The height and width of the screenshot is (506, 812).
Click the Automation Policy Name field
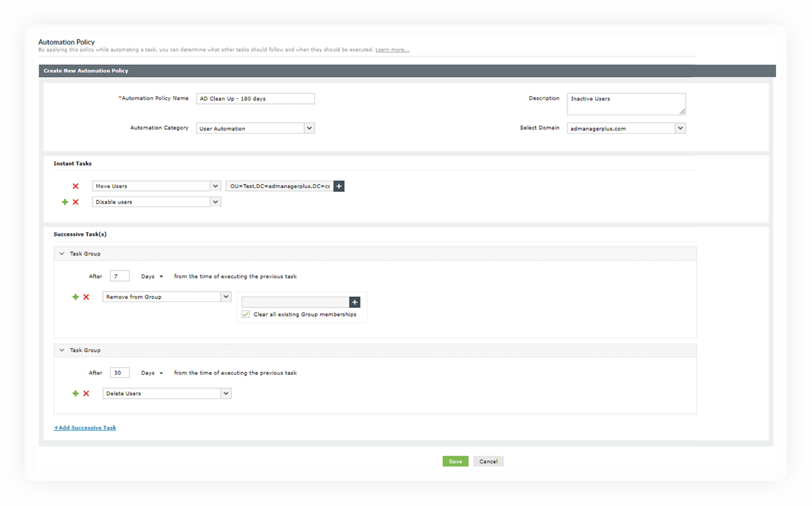point(255,98)
